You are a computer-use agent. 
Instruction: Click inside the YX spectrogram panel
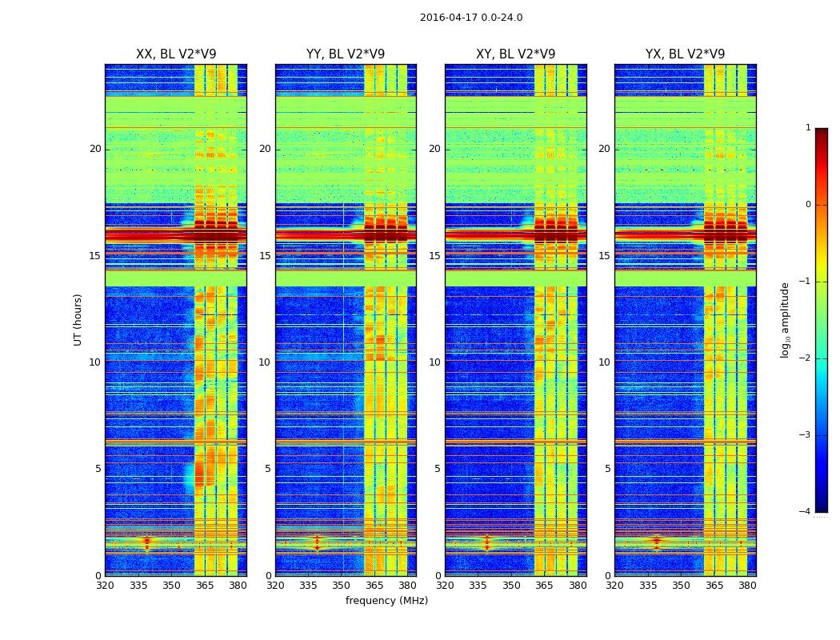[685, 320]
